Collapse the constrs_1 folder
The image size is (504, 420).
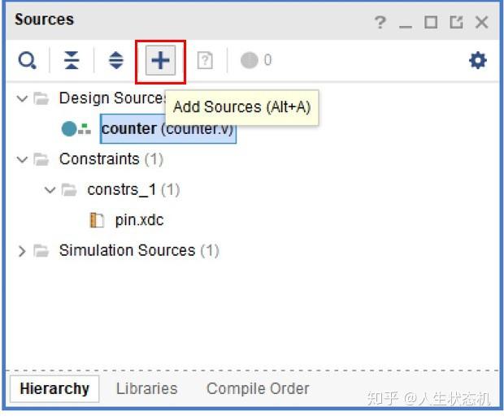(50, 190)
